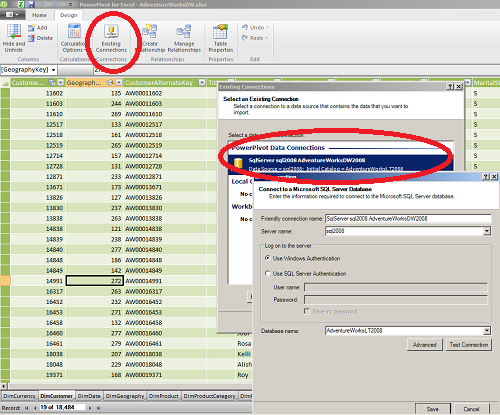
Task: Go to the last record
Action: pos(98,408)
